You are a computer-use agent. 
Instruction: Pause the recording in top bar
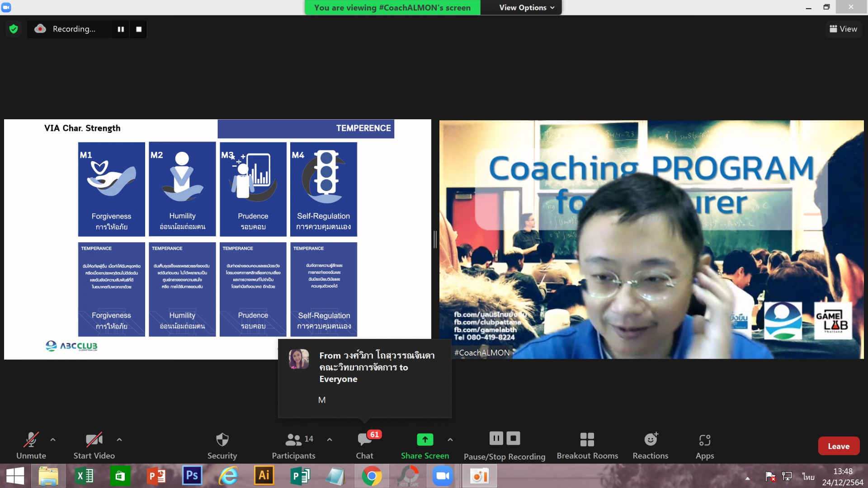point(121,29)
